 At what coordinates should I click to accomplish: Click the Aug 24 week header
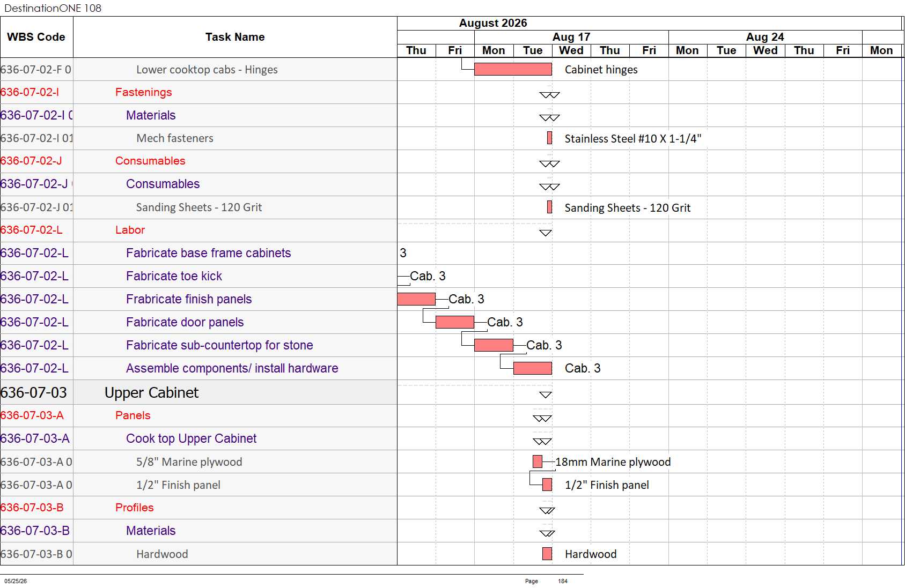coord(765,37)
